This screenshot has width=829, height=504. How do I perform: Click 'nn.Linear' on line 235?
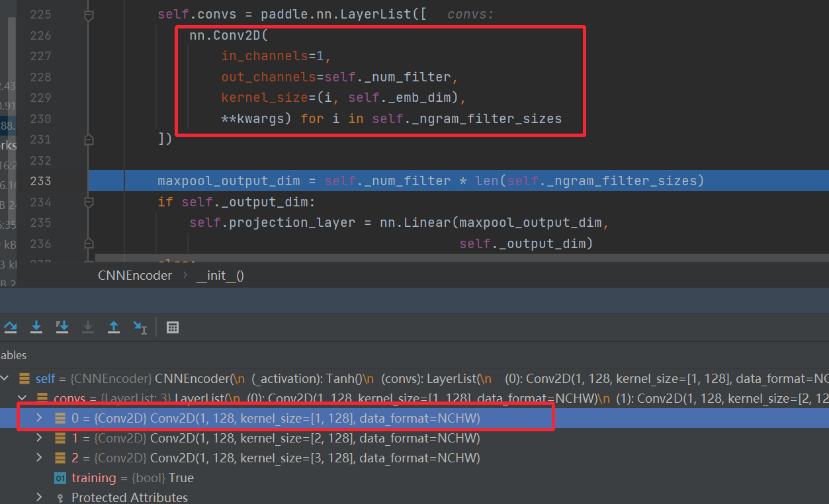click(415, 222)
